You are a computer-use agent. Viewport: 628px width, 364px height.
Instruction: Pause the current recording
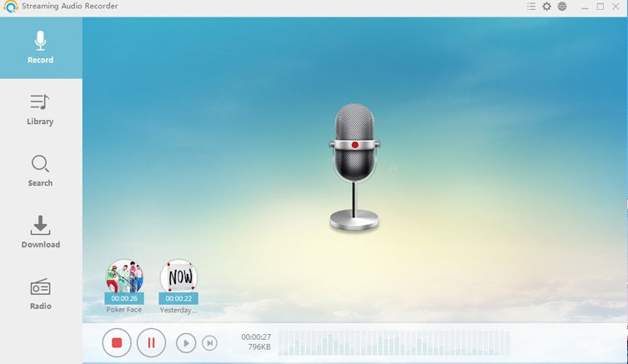[151, 343]
